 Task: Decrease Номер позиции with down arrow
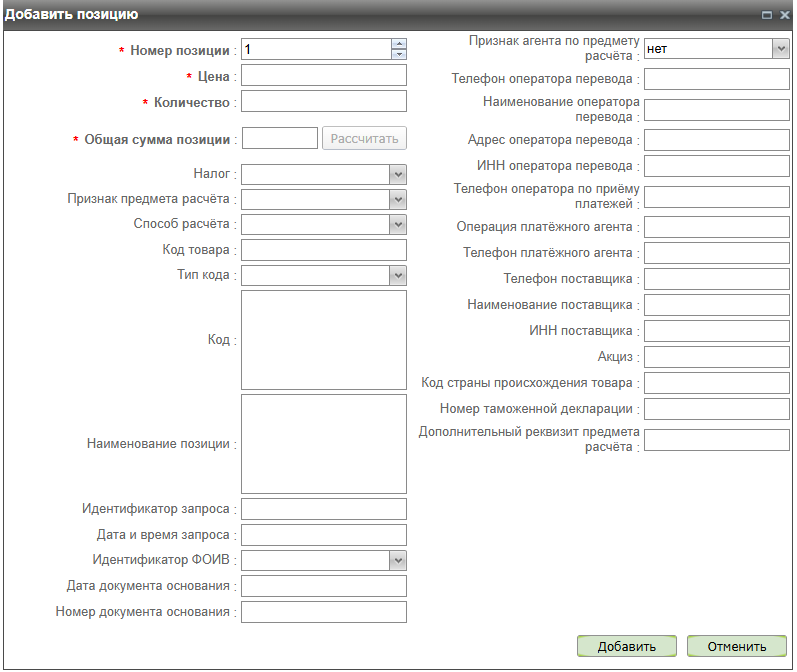(x=399, y=54)
